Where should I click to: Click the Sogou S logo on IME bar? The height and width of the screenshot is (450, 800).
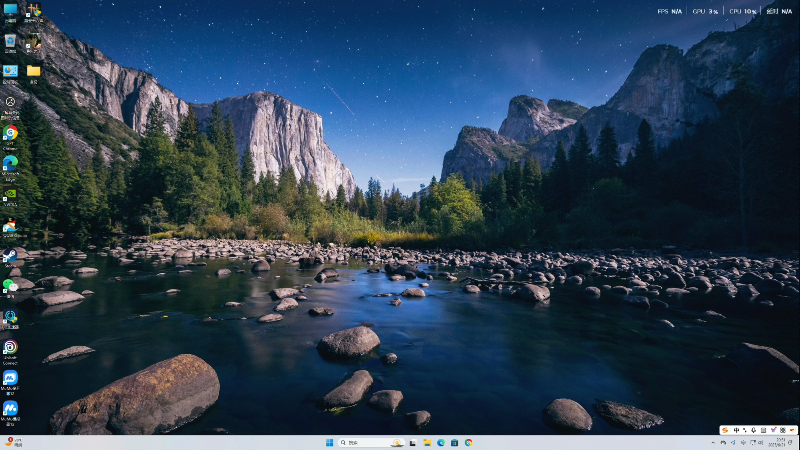(x=725, y=430)
